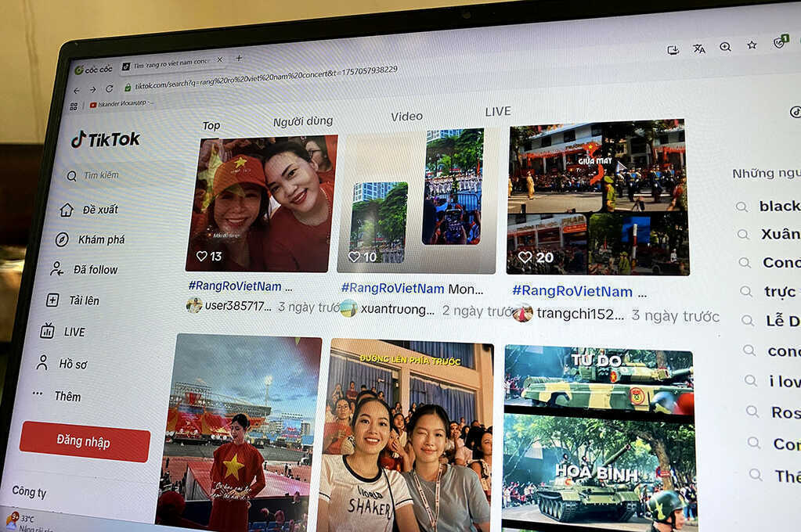Select i lov suggested search
This screenshot has width=801, height=532.
point(785,381)
